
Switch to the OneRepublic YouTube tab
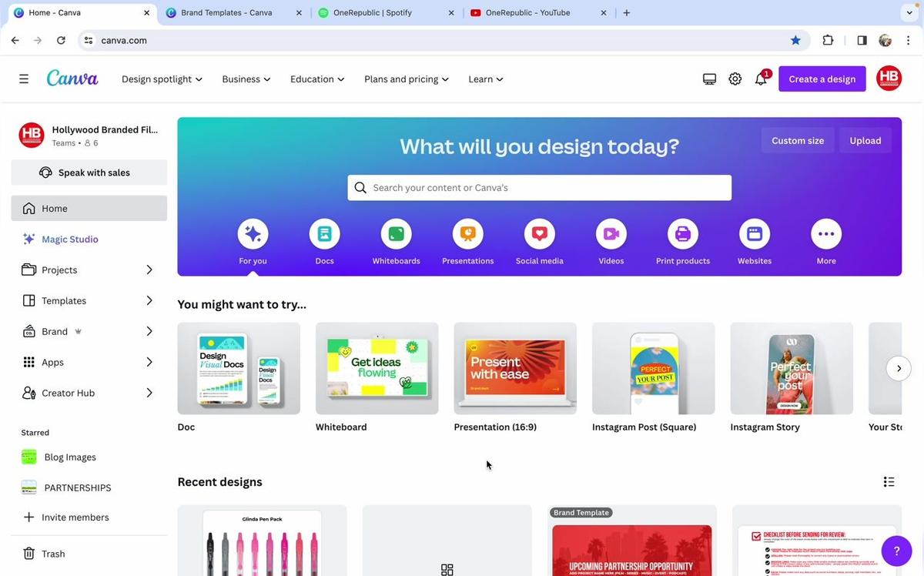coord(539,12)
